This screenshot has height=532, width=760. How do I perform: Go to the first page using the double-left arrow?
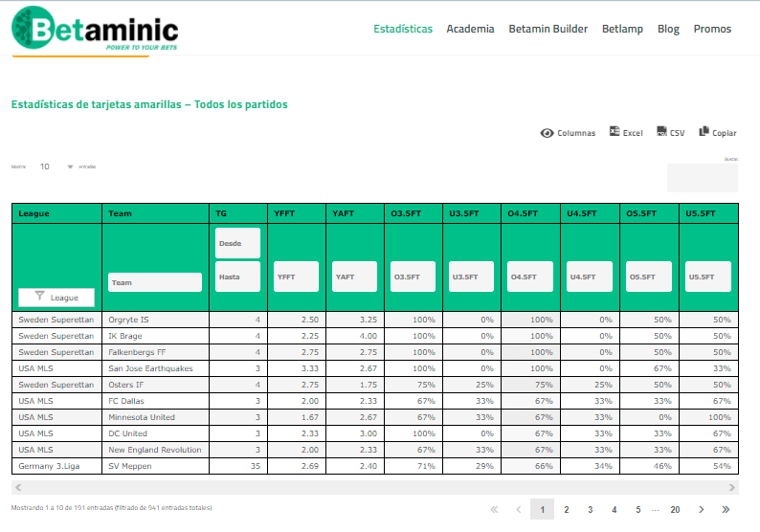(494, 509)
